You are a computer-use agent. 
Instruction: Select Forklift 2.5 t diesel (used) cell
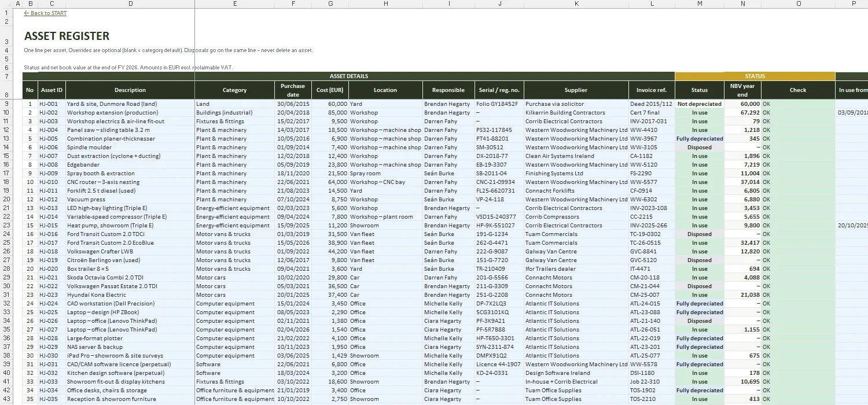pyautogui.click(x=130, y=191)
